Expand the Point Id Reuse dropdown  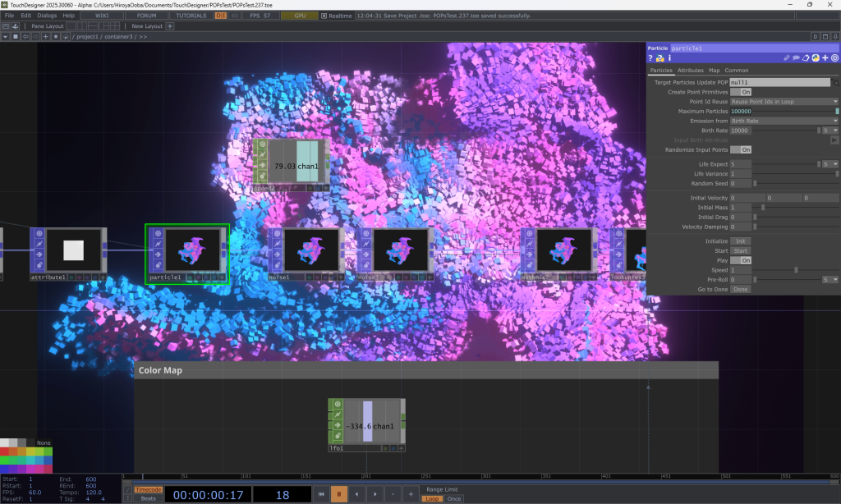[784, 102]
